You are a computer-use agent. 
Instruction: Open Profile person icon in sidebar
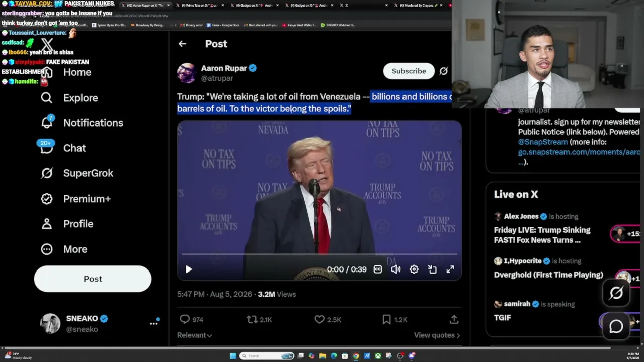47,224
